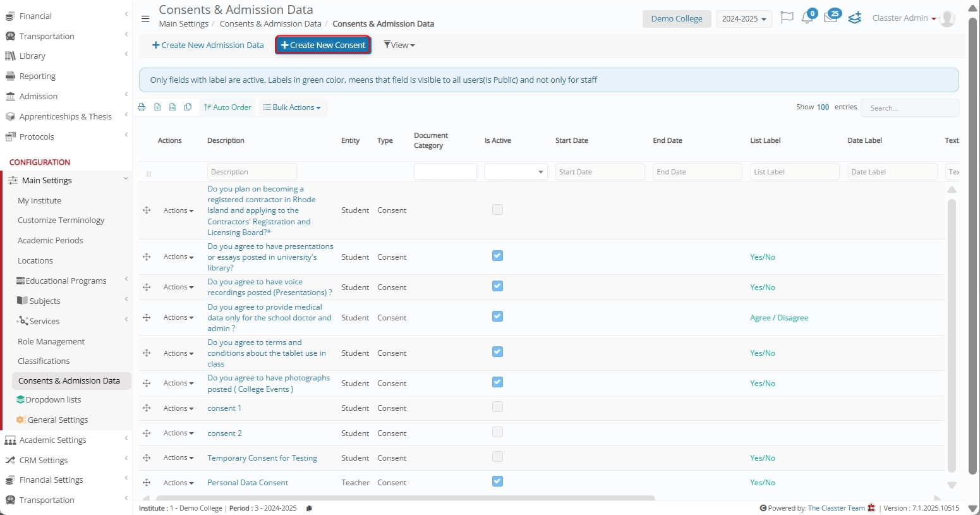Uncheck Is Active for Personal Data Consent
The image size is (980, 515).
[497, 482]
